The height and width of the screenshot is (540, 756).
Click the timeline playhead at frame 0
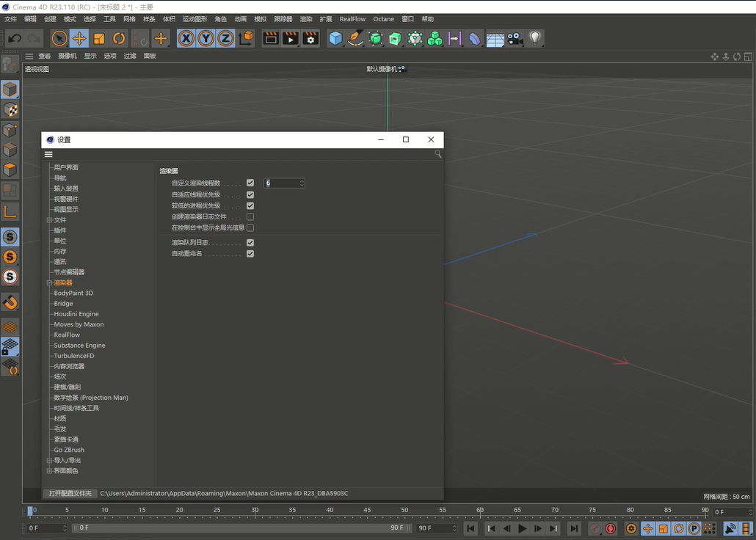pyautogui.click(x=30, y=511)
